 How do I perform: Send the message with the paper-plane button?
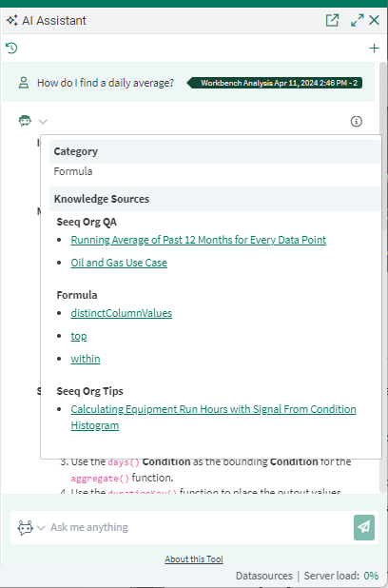(x=364, y=527)
